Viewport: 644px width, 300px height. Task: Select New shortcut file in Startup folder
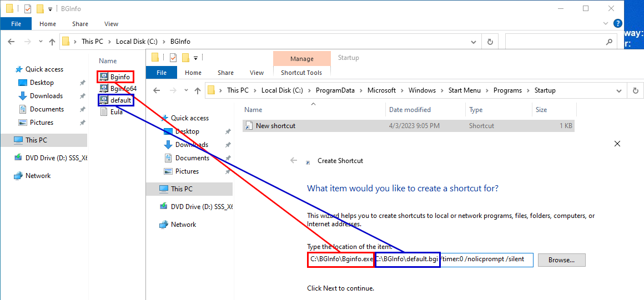point(275,126)
